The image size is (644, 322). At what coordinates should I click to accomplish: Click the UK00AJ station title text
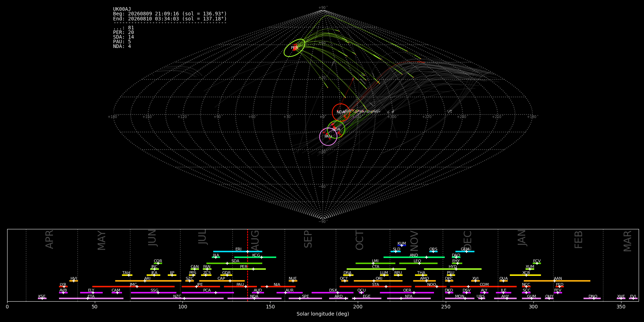122,9
